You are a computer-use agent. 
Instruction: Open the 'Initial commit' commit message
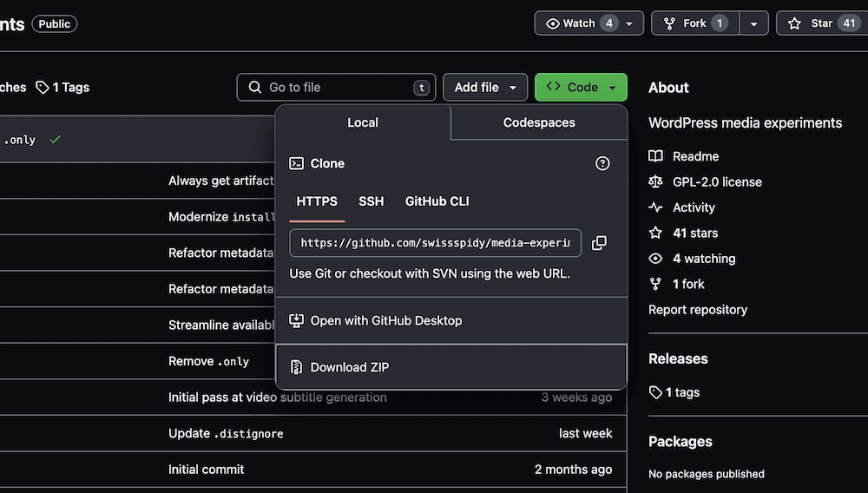[x=206, y=470]
